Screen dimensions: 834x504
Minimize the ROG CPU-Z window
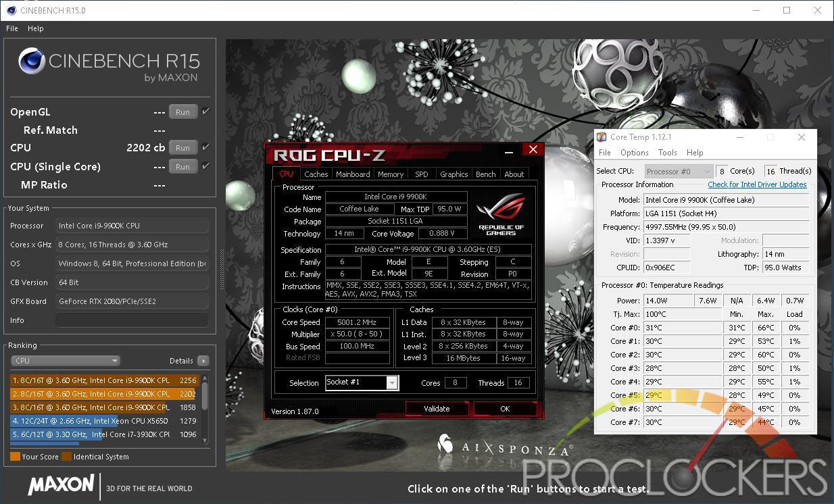(x=509, y=151)
